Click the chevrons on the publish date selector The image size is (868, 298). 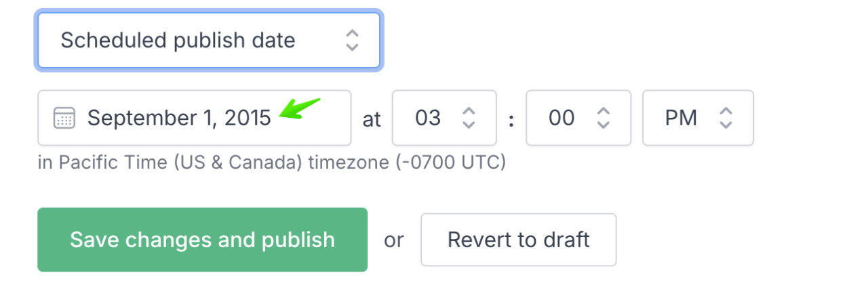[x=351, y=40]
